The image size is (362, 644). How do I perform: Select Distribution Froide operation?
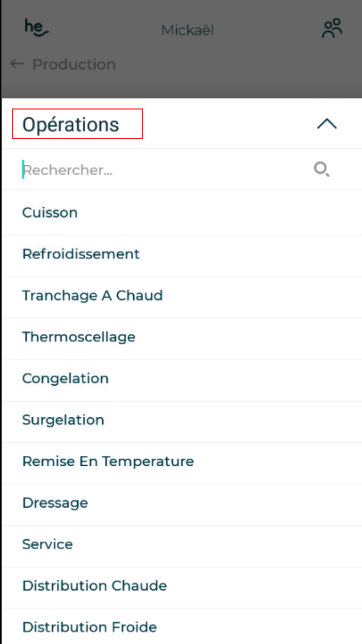coord(89,627)
